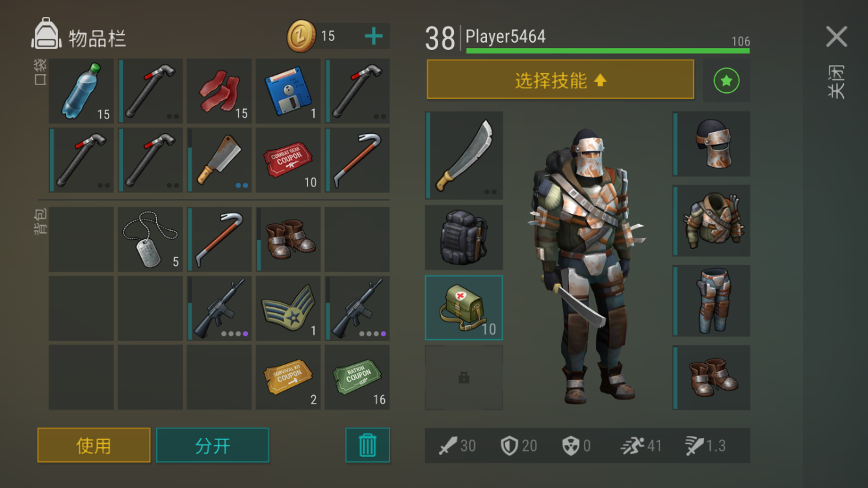The width and height of the screenshot is (868, 488).
Task: Select the dog tags item
Action: point(150,239)
